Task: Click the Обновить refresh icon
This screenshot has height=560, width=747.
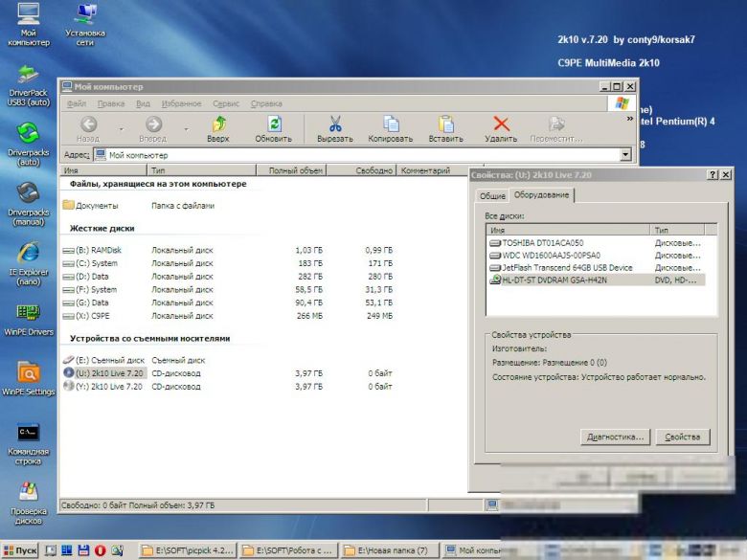Action: click(274, 124)
